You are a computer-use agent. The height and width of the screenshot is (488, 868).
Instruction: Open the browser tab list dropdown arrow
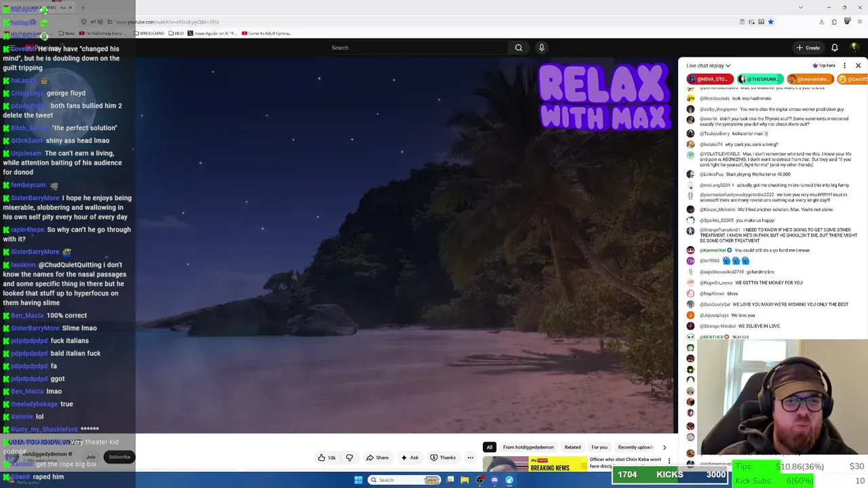(800, 7)
